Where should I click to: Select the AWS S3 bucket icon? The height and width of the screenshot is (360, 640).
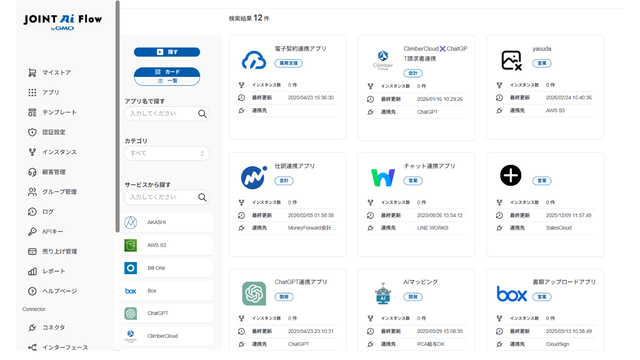[131, 245]
